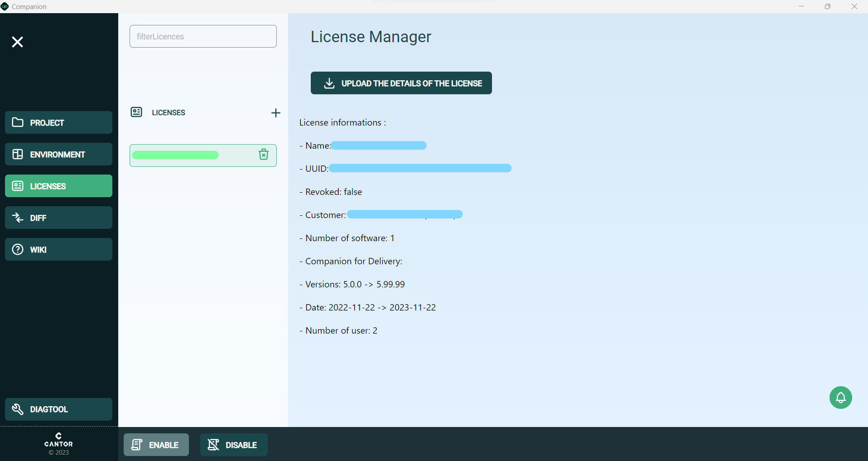Viewport: 868px width, 461px height.
Task: Click the License Manager heading
Action: [x=371, y=37]
